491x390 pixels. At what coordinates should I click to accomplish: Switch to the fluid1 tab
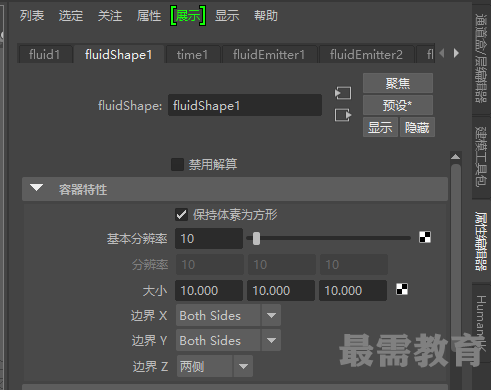pyautogui.click(x=45, y=54)
